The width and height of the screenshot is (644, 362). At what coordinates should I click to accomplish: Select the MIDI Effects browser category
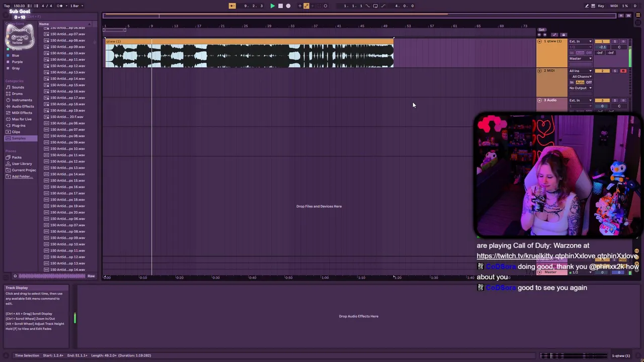click(x=22, y=113)
